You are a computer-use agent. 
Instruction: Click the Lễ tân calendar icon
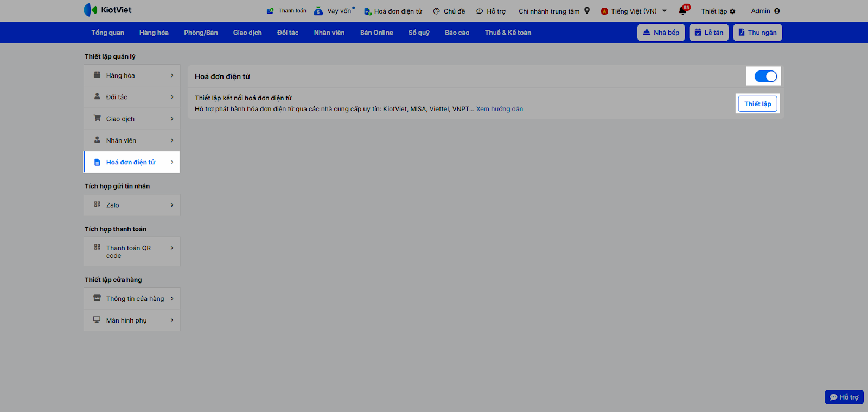click(x=698, y=33)
